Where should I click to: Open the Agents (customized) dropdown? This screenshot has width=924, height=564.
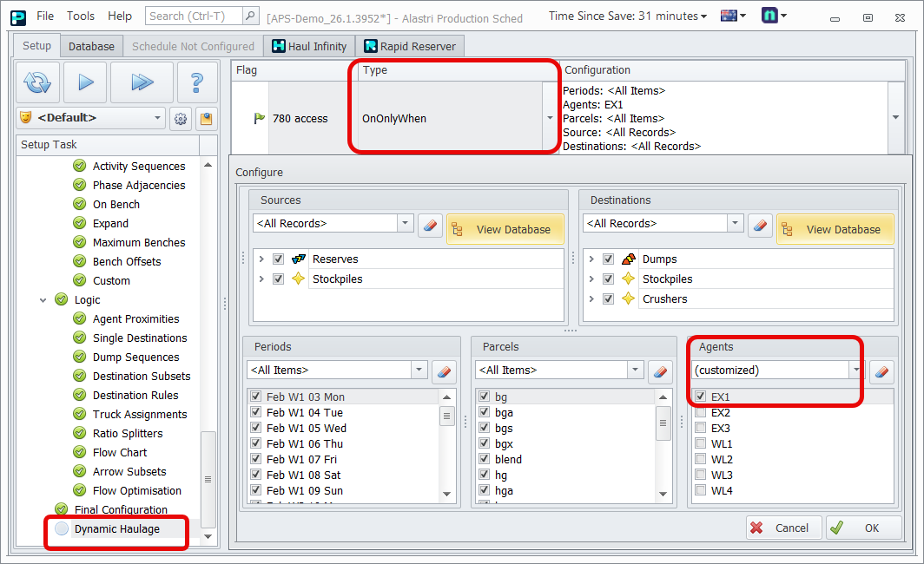point(855,371)
